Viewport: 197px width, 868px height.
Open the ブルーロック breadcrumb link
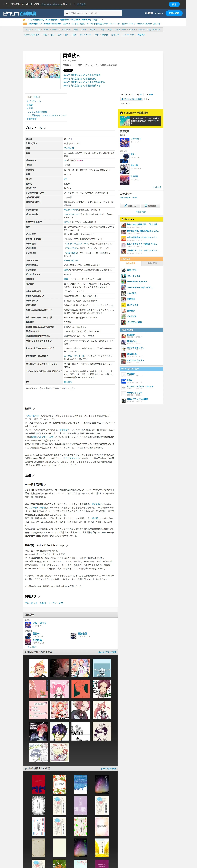pyautogui.click(x=128, y=35)
